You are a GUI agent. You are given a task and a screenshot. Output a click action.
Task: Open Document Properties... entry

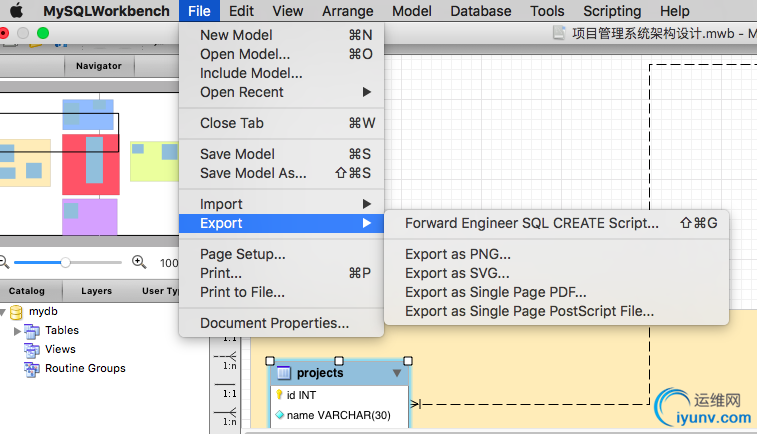(281, 323)
